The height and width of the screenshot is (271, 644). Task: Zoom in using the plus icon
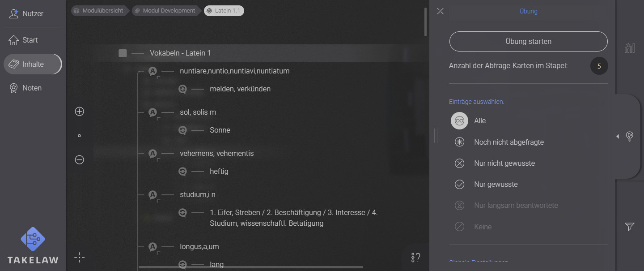tap(79, 111)
